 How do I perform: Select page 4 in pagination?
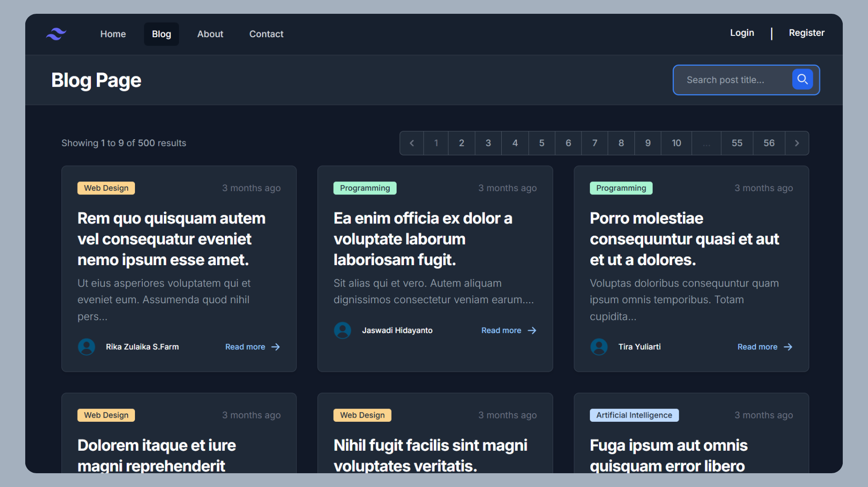click(x=515, y=143)
